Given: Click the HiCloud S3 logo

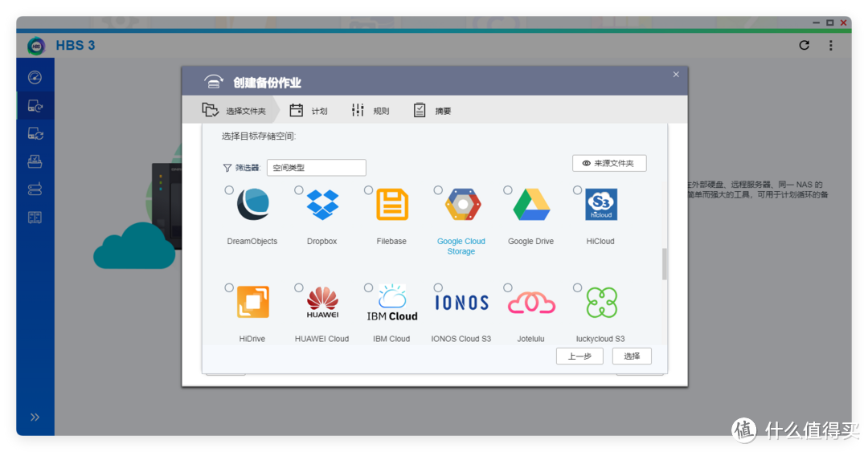Looking at the screenshot, I should point(601,205).
